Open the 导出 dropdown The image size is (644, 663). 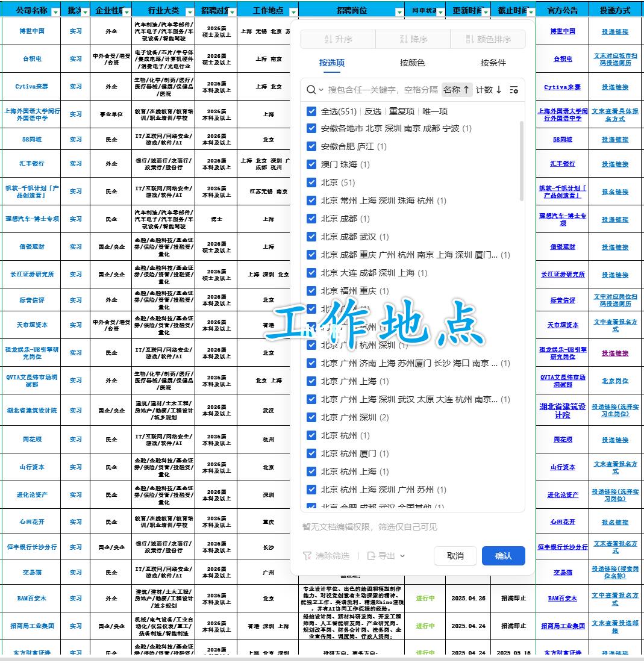tap(386, 556)
